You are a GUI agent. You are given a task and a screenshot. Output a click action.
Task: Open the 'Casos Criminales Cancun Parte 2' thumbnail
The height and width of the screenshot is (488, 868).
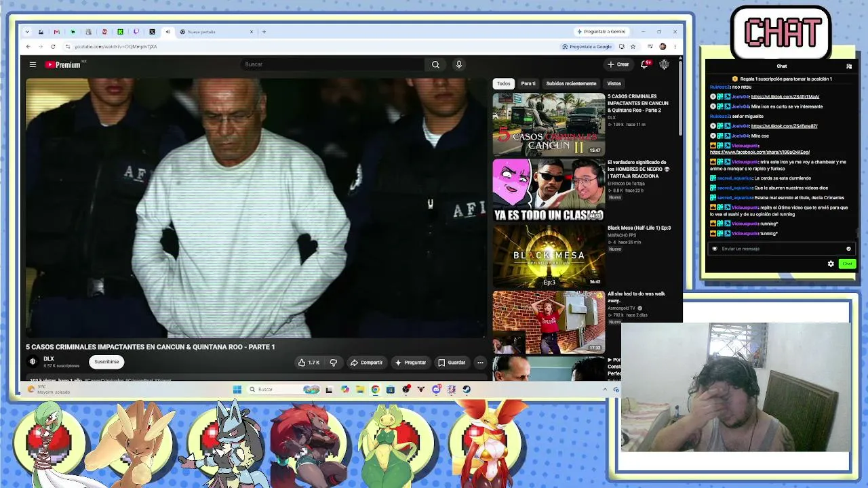tap(549, 124)
